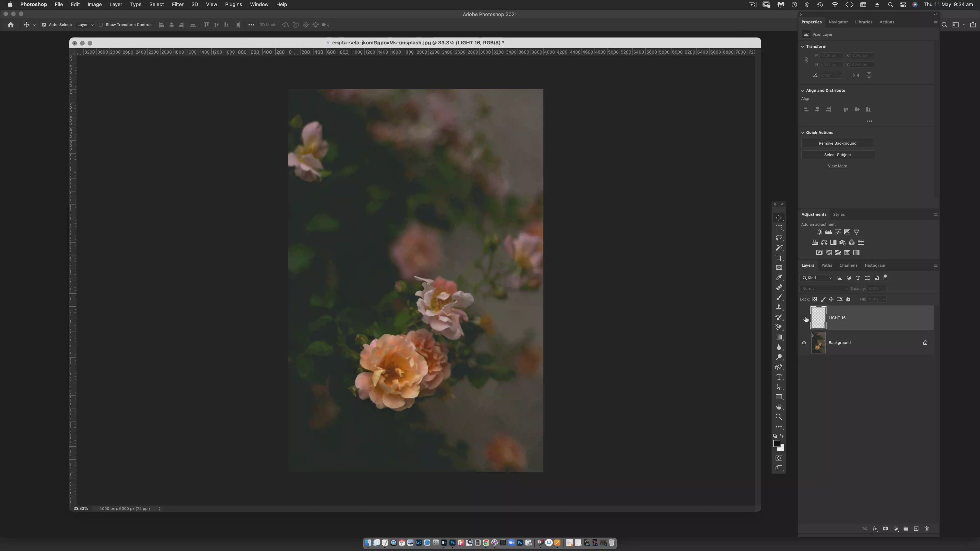Select the Lasso tool
Screen dimensions: 980x551
click(x=779, y=238)
